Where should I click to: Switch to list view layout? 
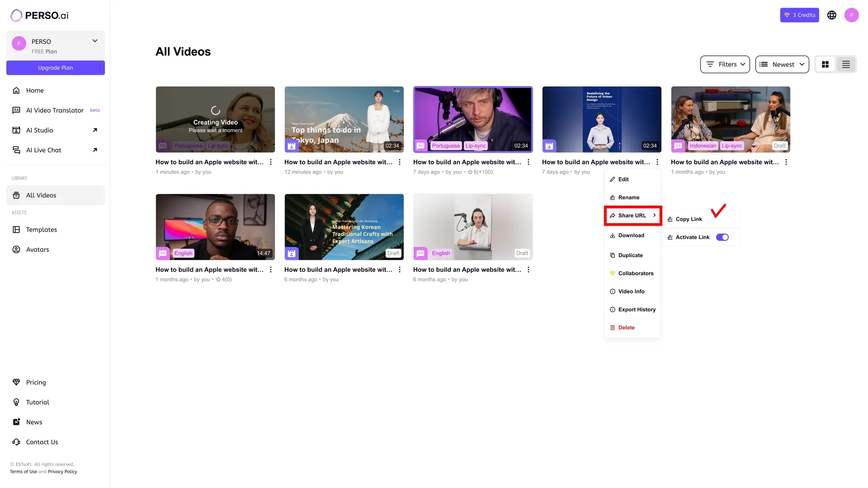pos(846,64)
